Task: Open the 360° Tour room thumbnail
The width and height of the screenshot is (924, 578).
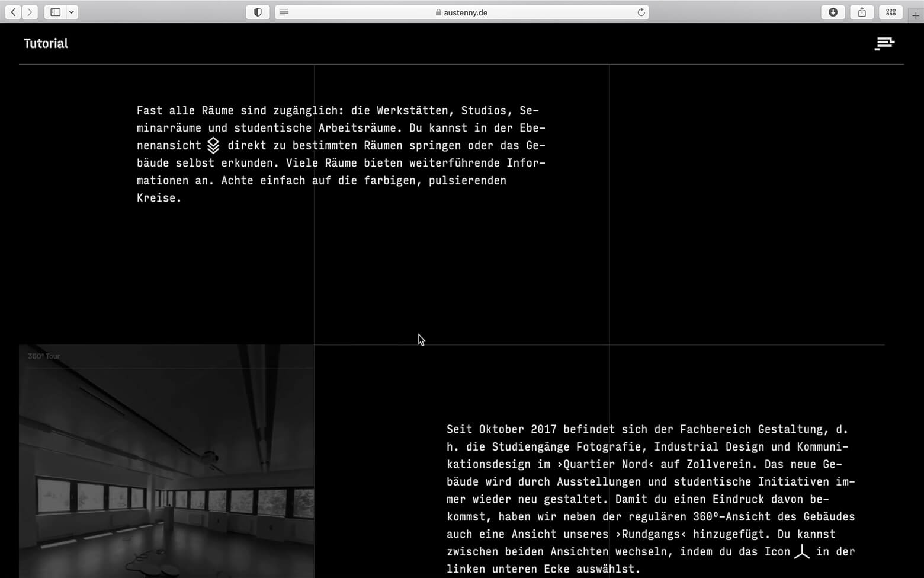Action: click(166, 461)
